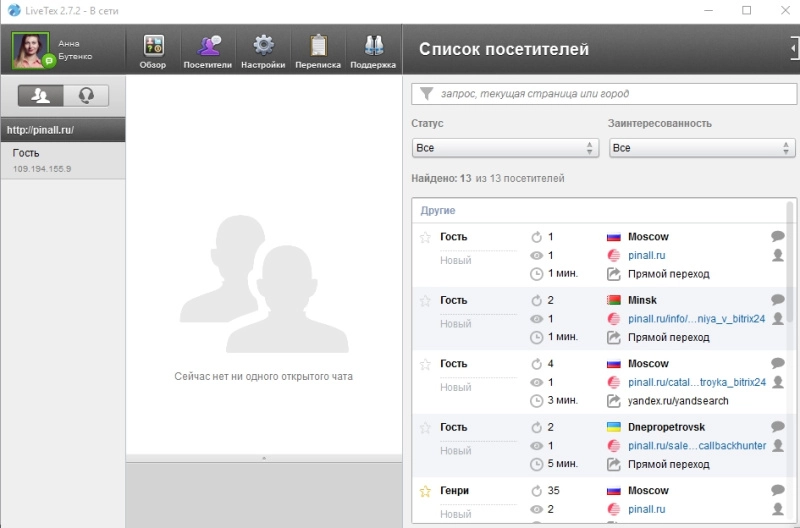Collapse the visitor list panel arrow
Viewport: 800px width, 528px height.
(793, 48)
